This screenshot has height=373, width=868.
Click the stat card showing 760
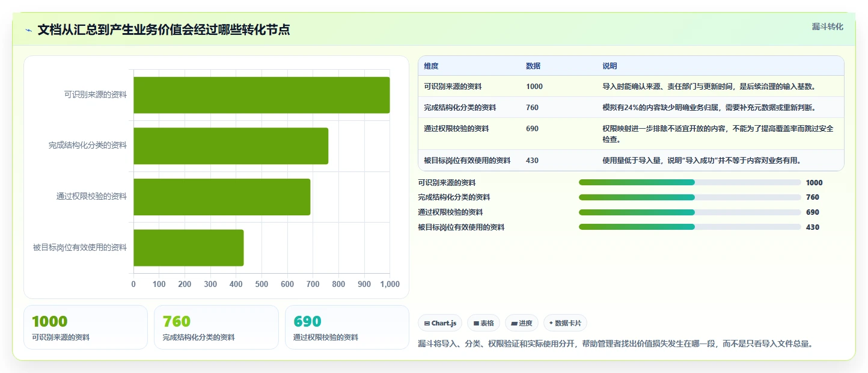(x=216, y=327)
